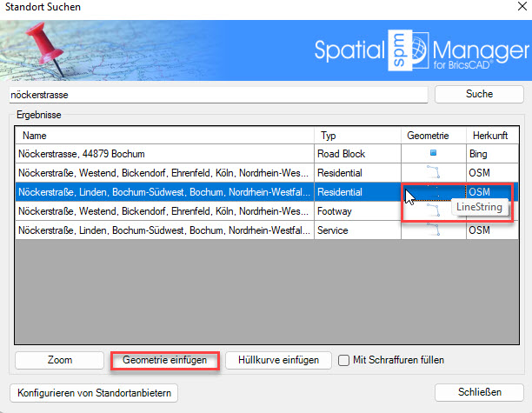Screen dimensions: 532x413
Task: Click the Herkunft column header
Action: point(491,136)
